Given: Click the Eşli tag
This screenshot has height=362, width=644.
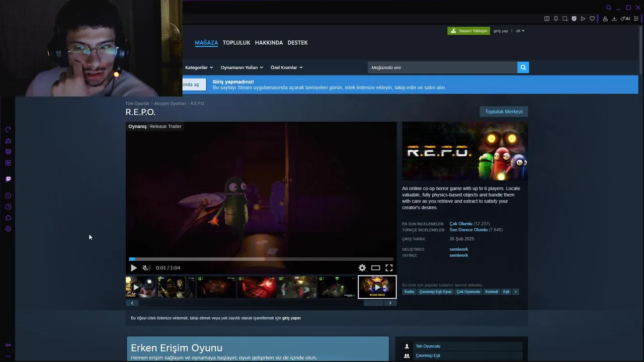Looking at the screenshot, I should click(x=506, y=292).
